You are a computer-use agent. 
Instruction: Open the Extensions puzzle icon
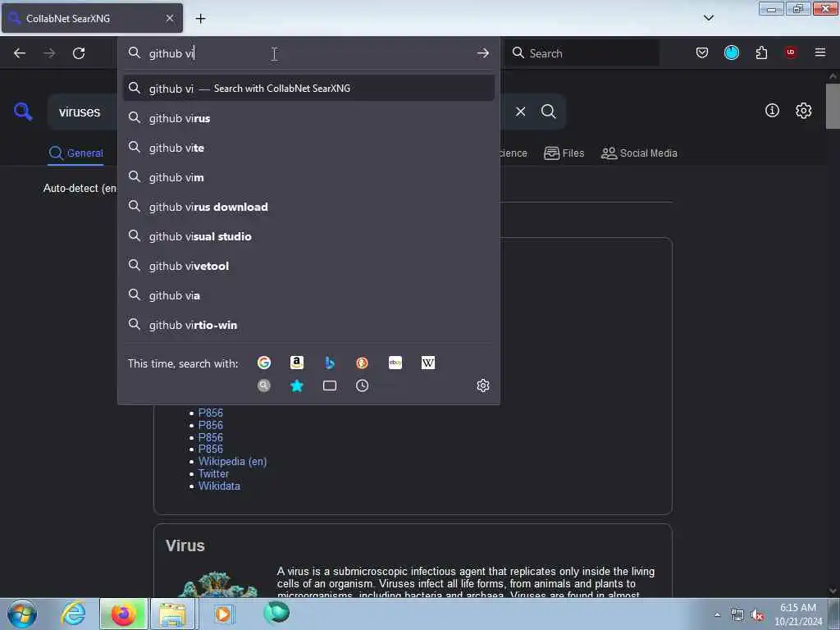point(761,52)
